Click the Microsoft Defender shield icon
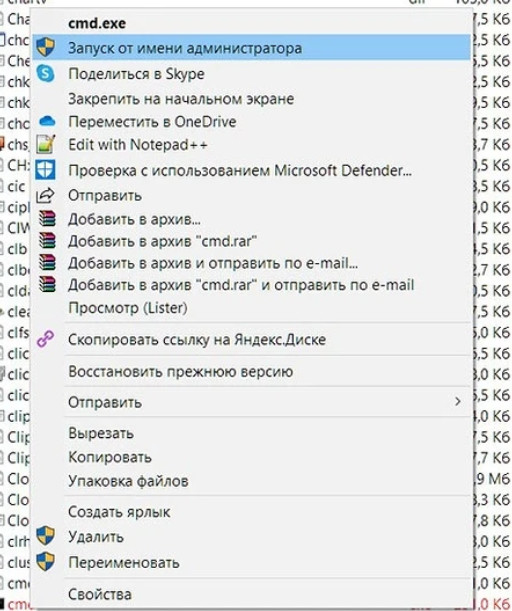 tap(46, 170)
